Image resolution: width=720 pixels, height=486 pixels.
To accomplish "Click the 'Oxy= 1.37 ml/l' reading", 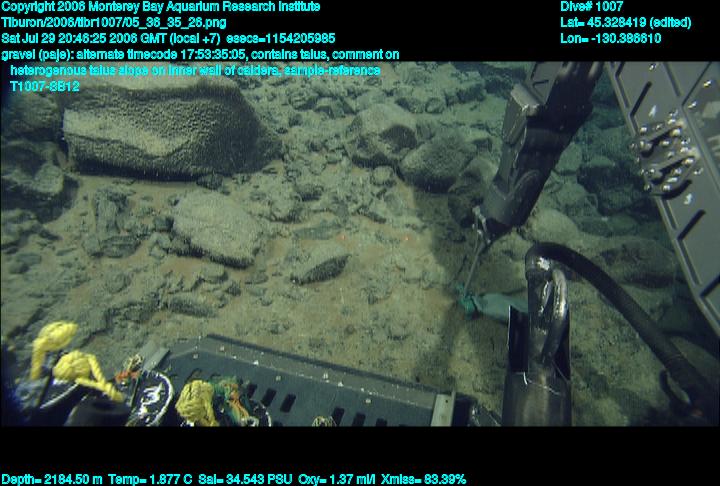I will [x=337, y=480].
